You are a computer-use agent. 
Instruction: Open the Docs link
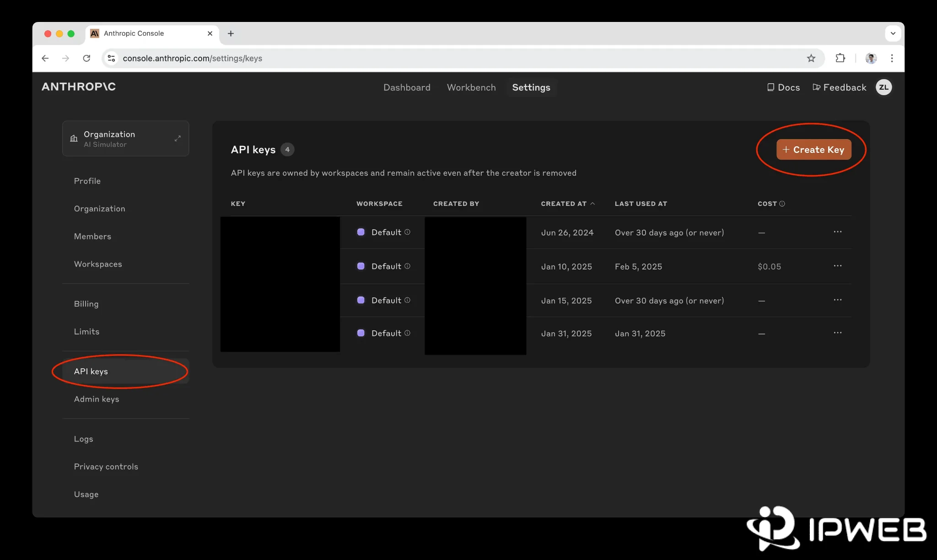tap(783, 87)
